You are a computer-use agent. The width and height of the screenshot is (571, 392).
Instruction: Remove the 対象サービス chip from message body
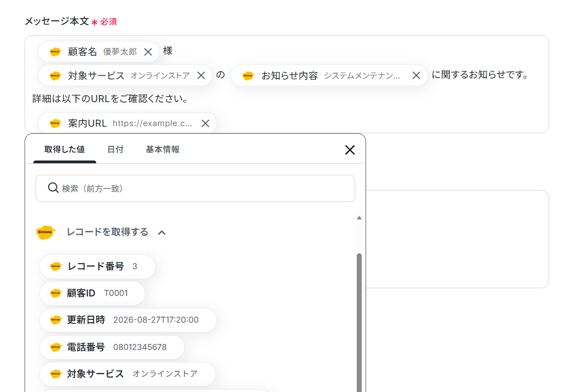[201, 75]
